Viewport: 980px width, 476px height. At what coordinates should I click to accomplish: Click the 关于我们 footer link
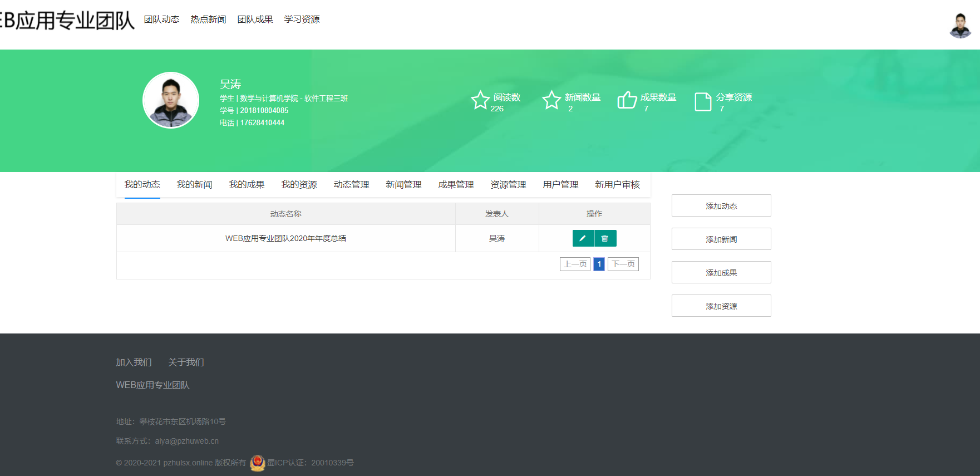pyautogui.click(x=186, y=362)
